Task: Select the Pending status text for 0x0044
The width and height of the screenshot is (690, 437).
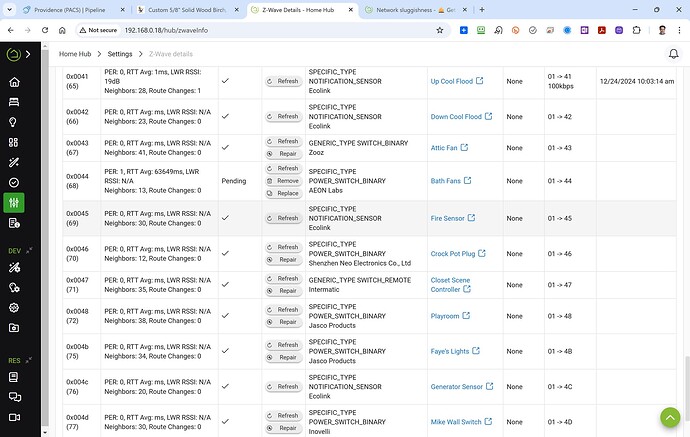Action: (x=234, y=181)
